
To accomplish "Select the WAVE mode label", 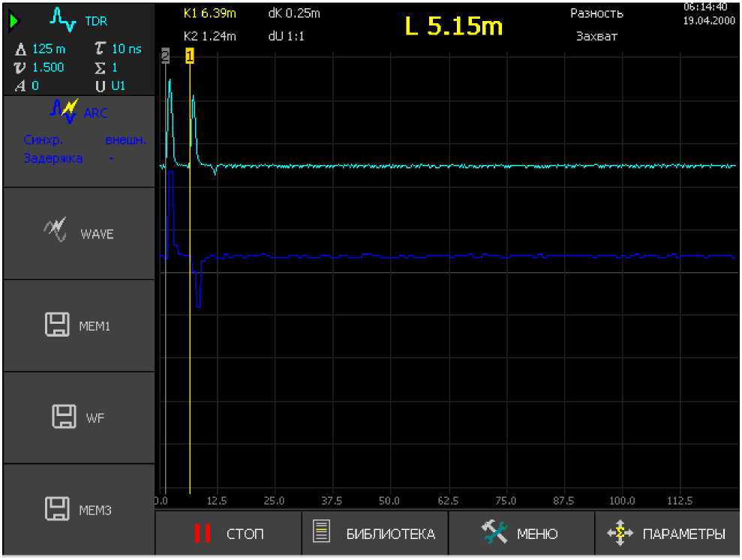I will click(x=97, y=234).
